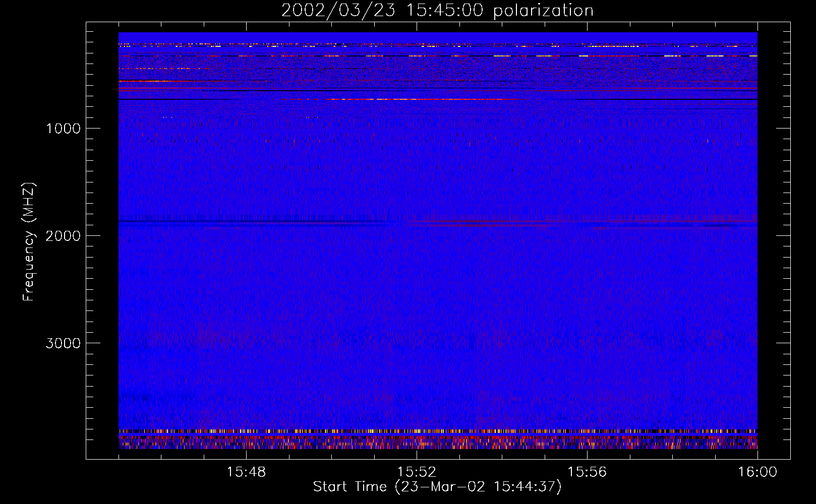The height and width of the screenshot is (504, 816).
Task: Click the 3000 frequency tick label
Action: (x=63, y=343)
